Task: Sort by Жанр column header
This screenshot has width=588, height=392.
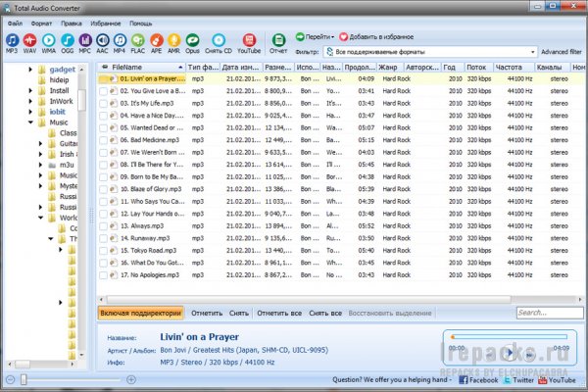Action: click(390, 68)
